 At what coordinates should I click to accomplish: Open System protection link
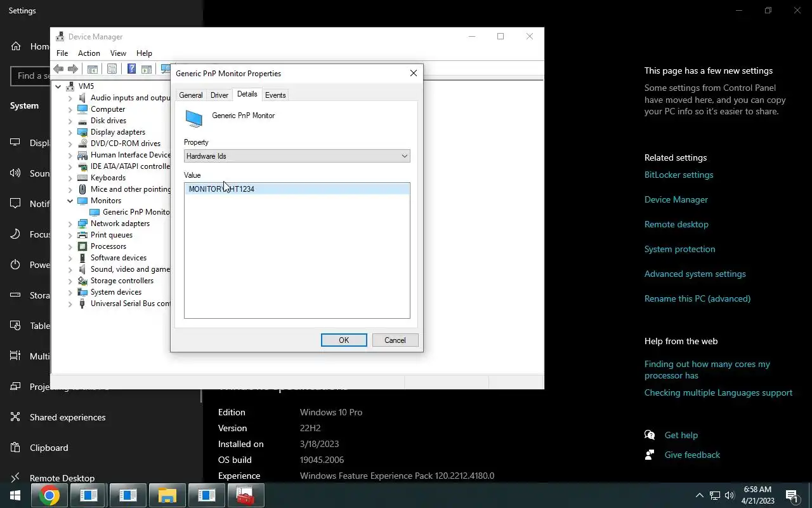pos(679,249)
